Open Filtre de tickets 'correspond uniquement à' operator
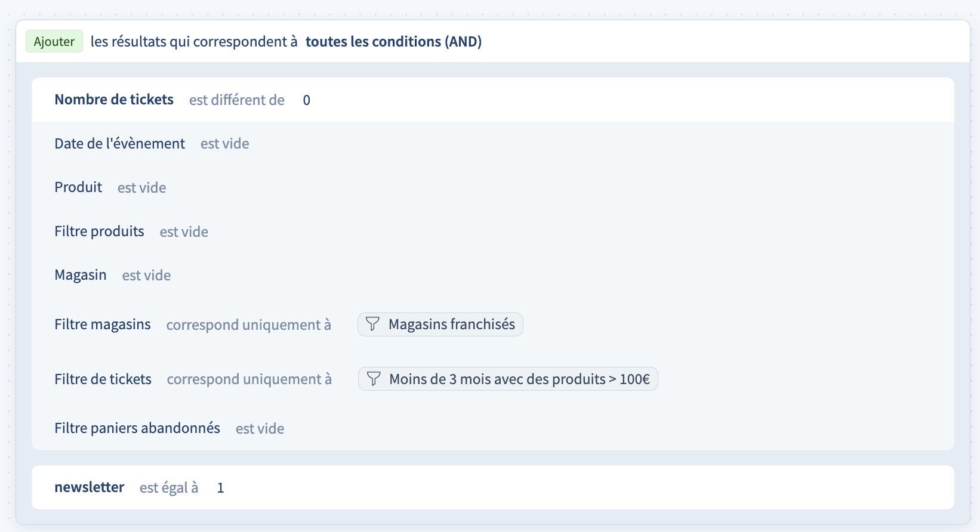 (x=249, y=379)
